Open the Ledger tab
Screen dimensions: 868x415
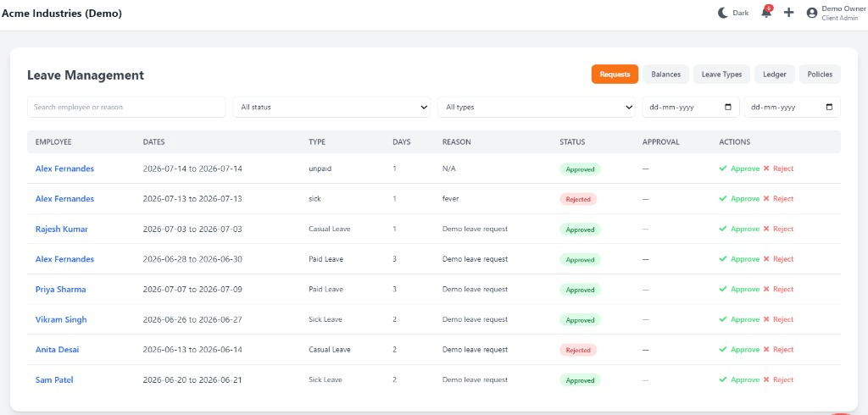pos(775,75)
